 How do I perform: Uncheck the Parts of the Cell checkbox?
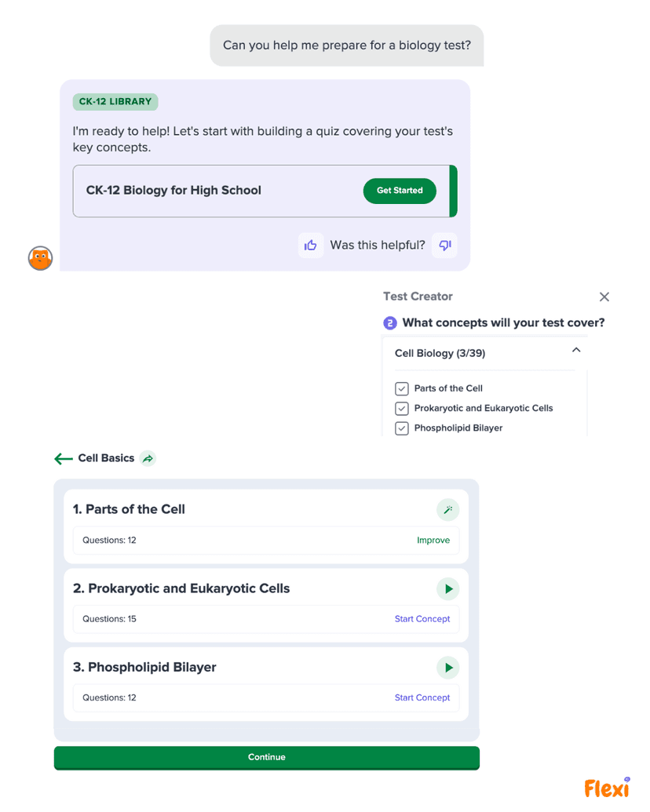[x=401, y=388]
